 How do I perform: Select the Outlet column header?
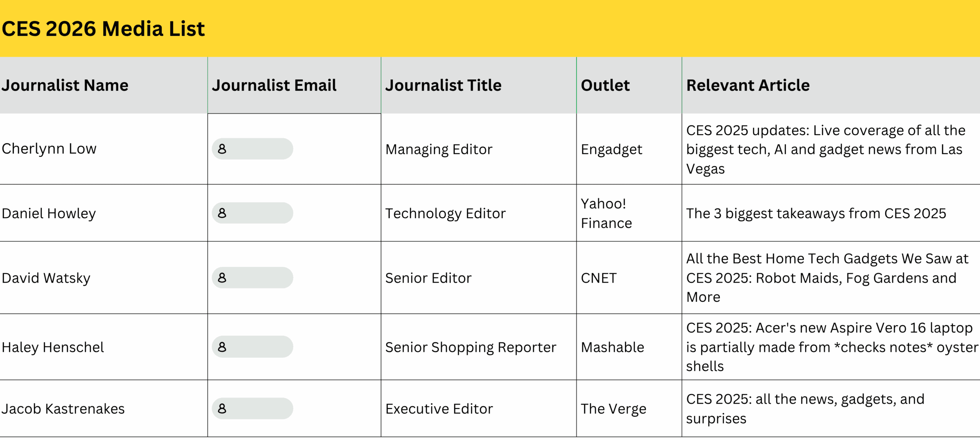click(x=605, y=85)
